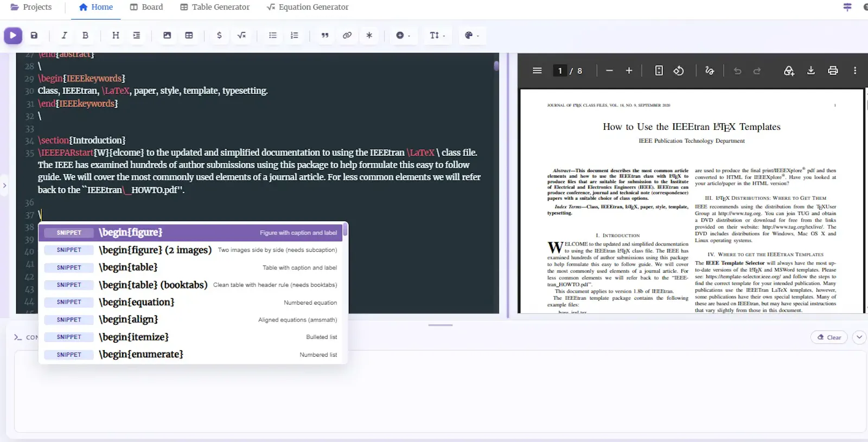The height and width of the screenshot is (442, 868).
Task: Open the Equation Generator tab
Action: [x=308, y=7]
